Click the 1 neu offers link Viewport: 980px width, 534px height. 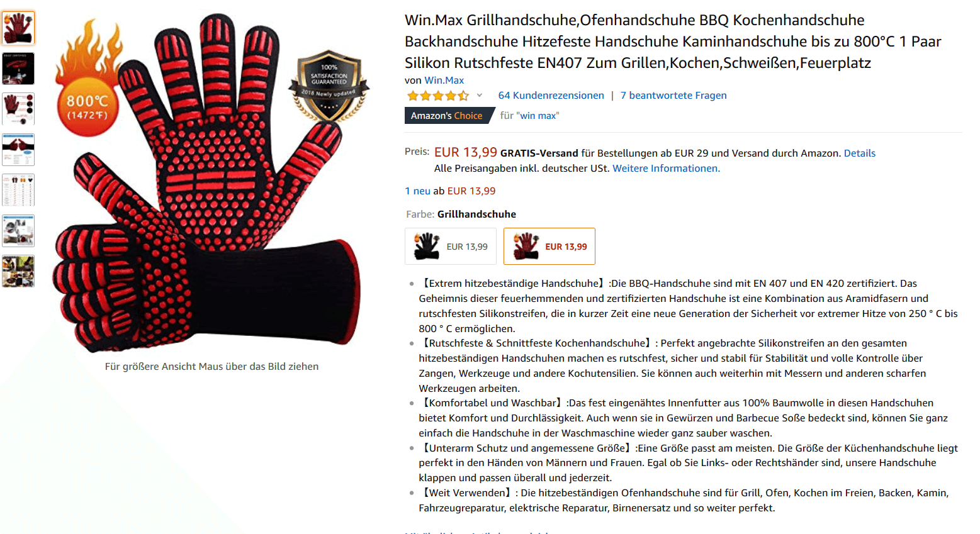[417, 191]
